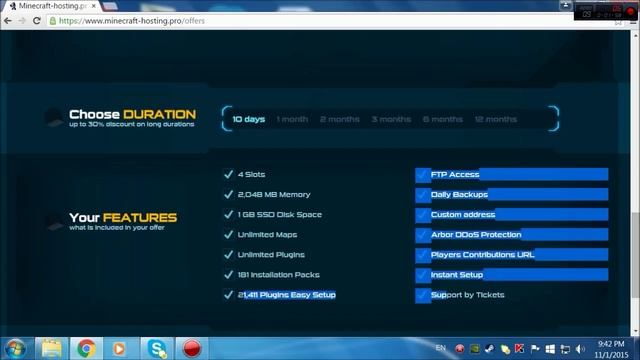Click the 'Custom address' feature text

coord(463,214)
